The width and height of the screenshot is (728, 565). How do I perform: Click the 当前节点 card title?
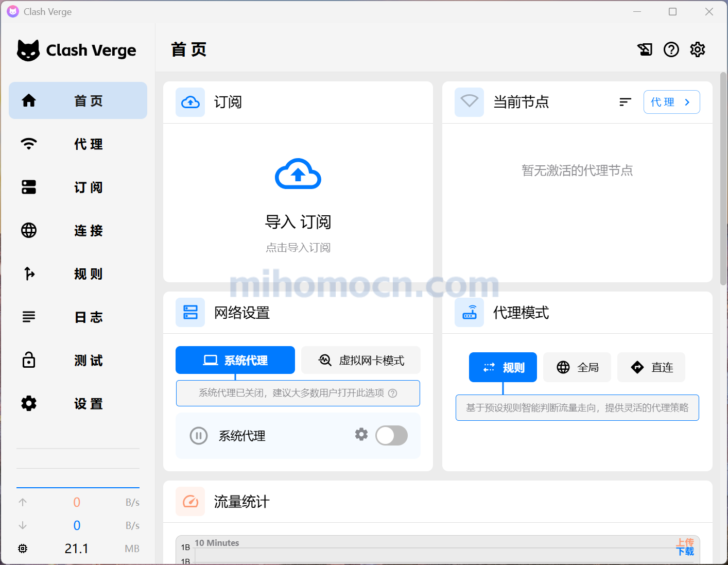[x=521, y=102]
